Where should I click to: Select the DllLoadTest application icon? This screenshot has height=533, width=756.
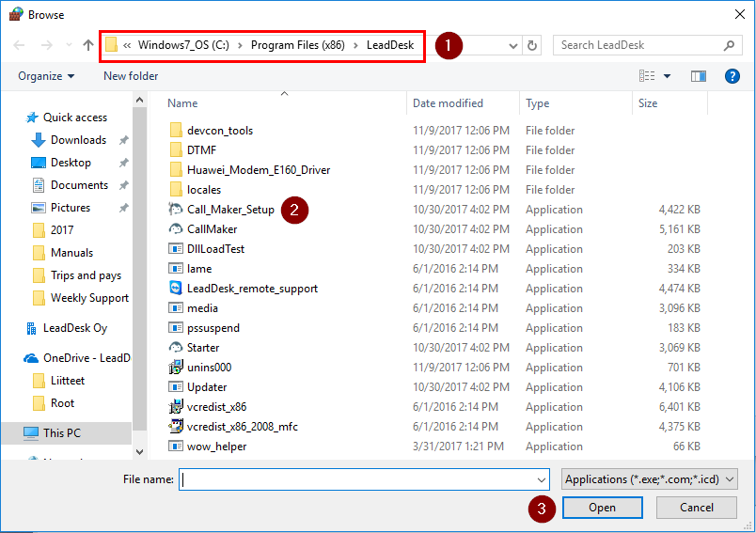tap(176, 249)
